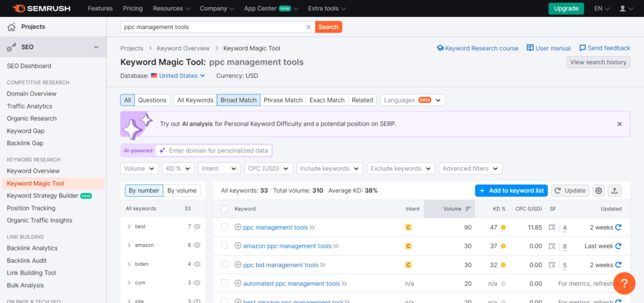644x303 pixels.
Task: Click the orange Search button
Action: coord(328,27)
